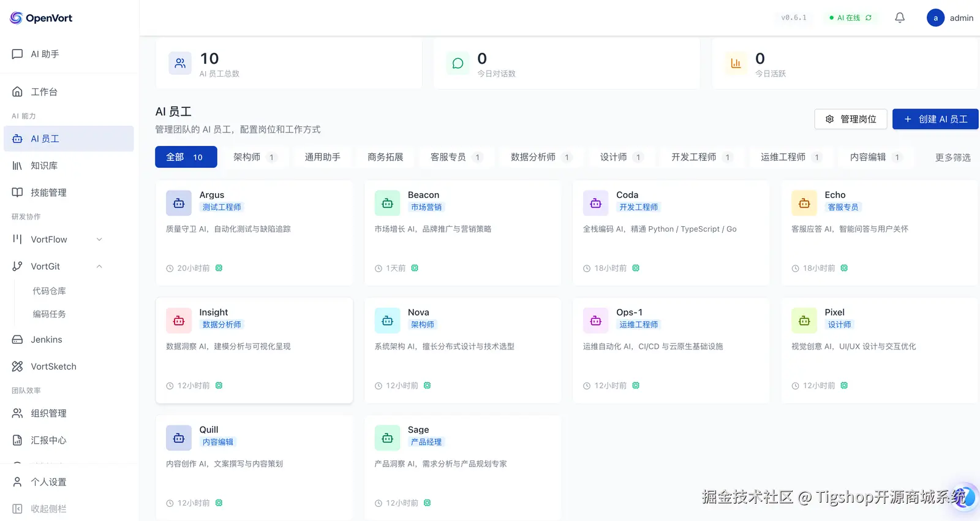This screenshot has height=521, width=980.
Task: Open 技能管理 in the sidebar
Action: click(x=69, y=192)
